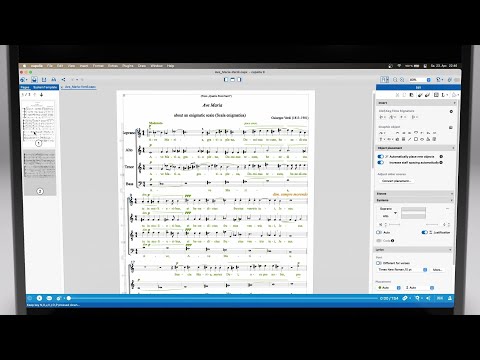Viewport: 480px width, 360px height.
Task: Click the playback position slider handle
Action: (69, 298)
